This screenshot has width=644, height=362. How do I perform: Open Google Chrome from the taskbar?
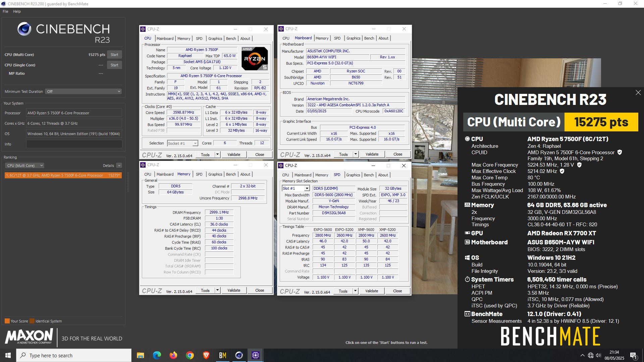pos(190,355)
